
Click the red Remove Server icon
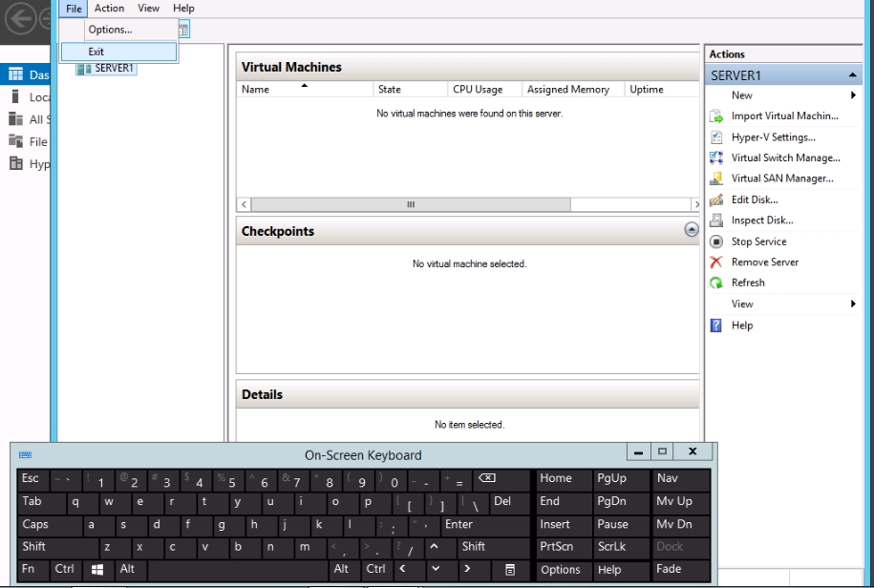pos(715,262)
